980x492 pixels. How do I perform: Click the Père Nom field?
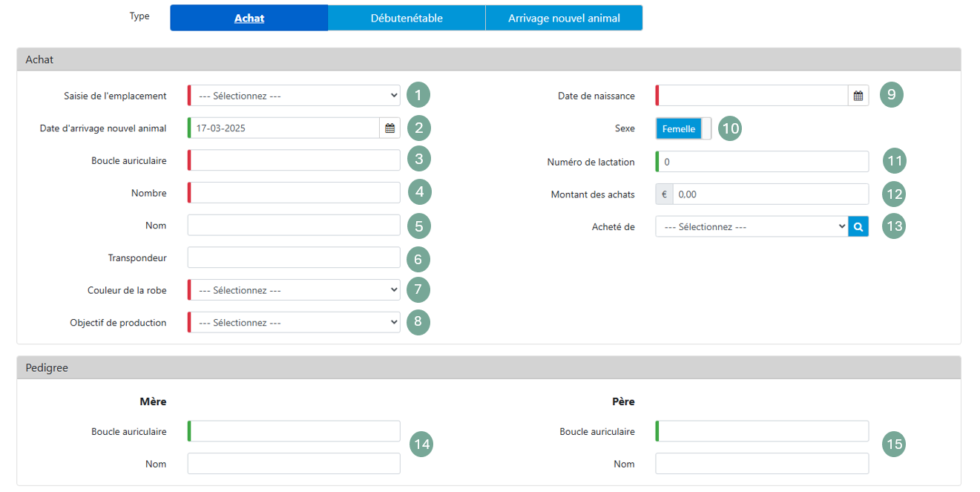coord(762,464)
